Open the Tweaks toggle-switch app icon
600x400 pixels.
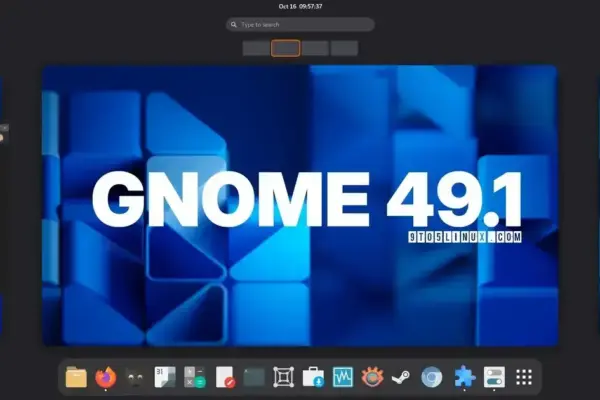(x=494, y=377)
